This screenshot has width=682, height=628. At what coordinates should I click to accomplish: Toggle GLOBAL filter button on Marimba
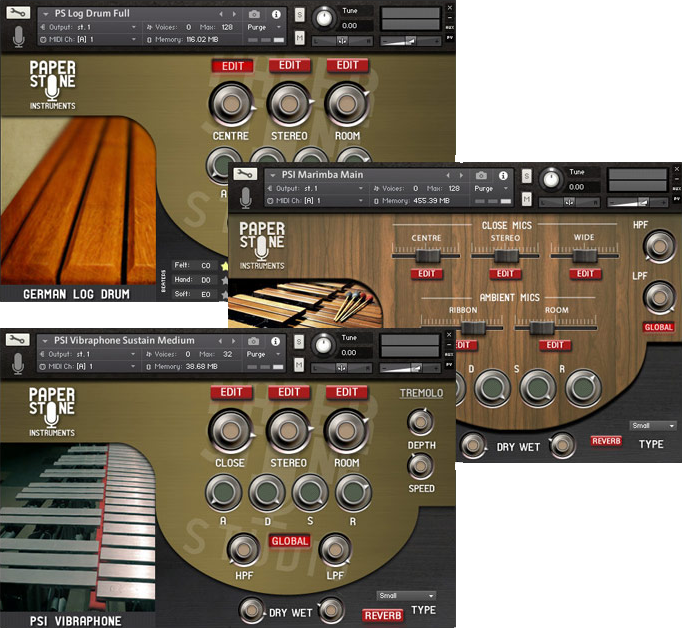(659, 327)
